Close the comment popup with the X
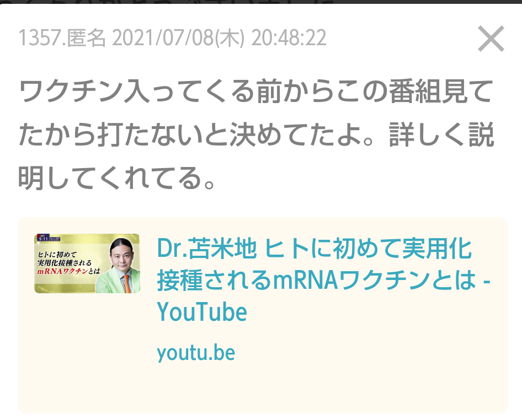522x420 pixels. click(491, 39)
